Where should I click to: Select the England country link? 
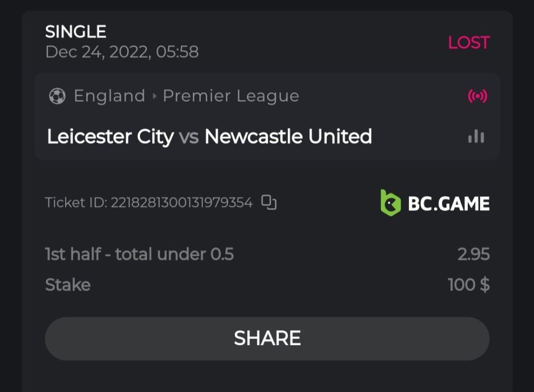(x=109, y=96)
